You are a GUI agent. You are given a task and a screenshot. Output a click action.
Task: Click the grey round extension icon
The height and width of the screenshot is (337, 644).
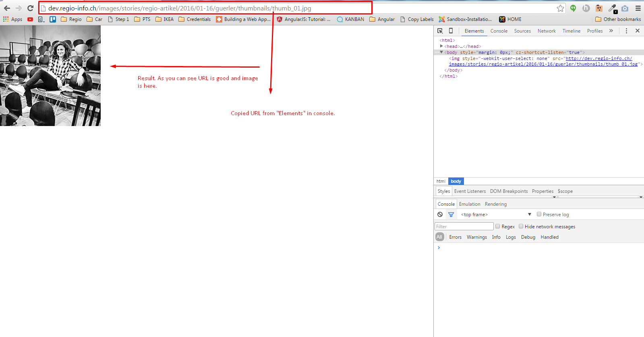(586, 8)
